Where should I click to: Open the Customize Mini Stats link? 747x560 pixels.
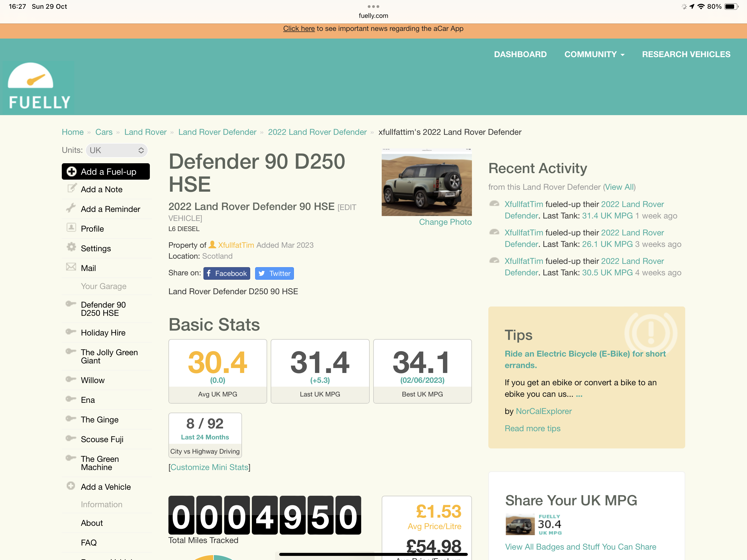coord(209,468)
